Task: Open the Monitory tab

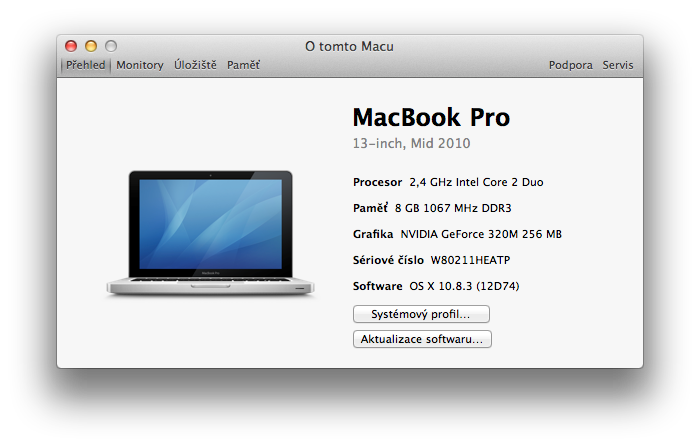Action: (140, 65)
